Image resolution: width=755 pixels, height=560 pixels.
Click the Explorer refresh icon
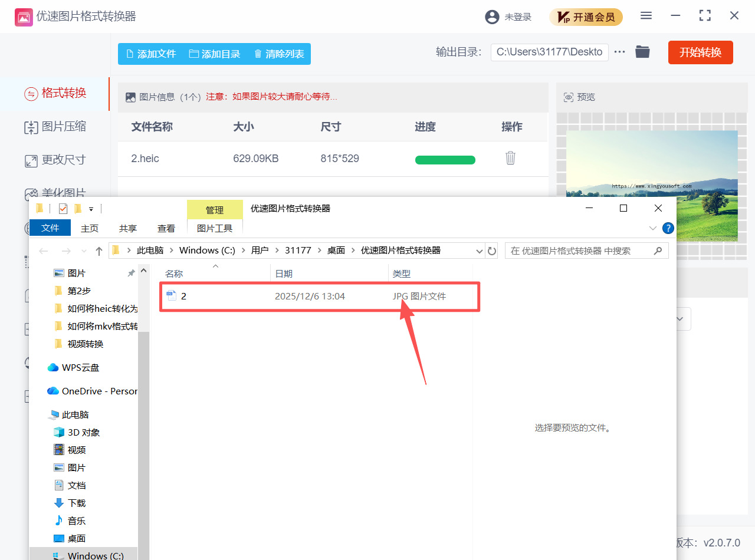tap(493, 251)
